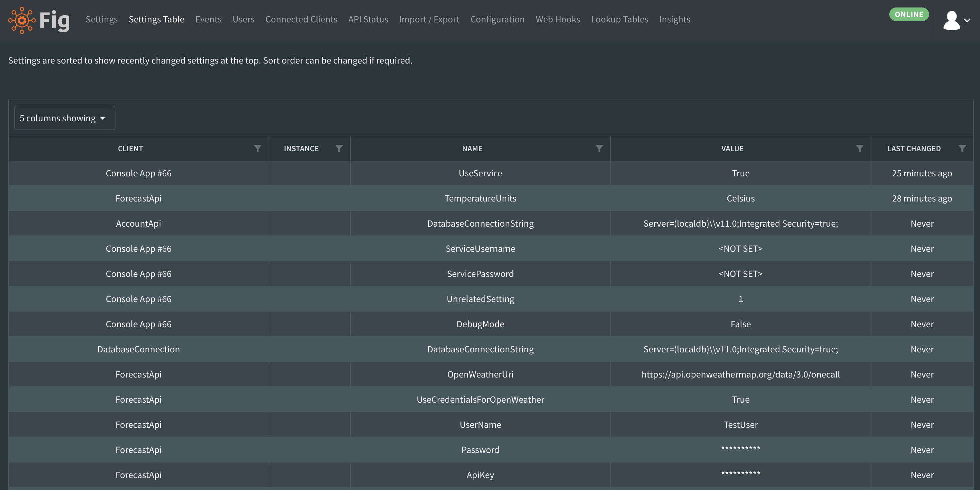The height and width of the screenshot is (490, 980).
Task: Switch to the Users tab
Action: [243, 19]
